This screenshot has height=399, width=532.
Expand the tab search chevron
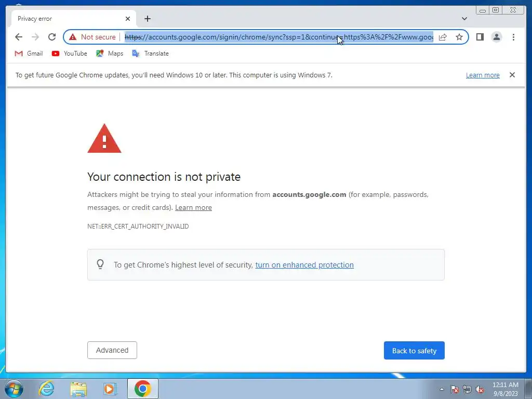tap(464, 19)
